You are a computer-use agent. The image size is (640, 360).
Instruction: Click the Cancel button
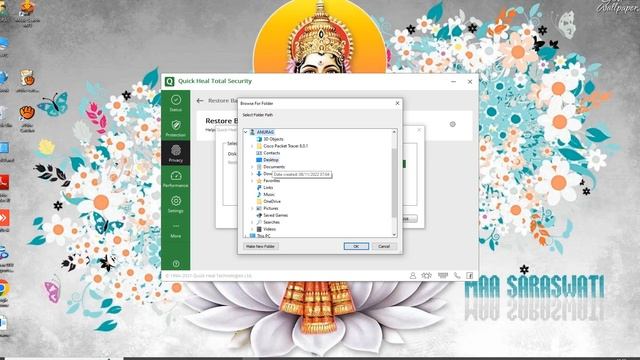coord(384,246)
